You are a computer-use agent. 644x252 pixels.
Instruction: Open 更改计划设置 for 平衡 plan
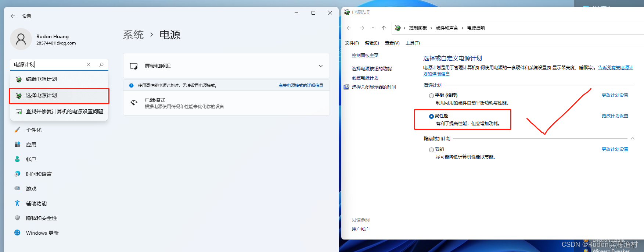tap(615, 95)
